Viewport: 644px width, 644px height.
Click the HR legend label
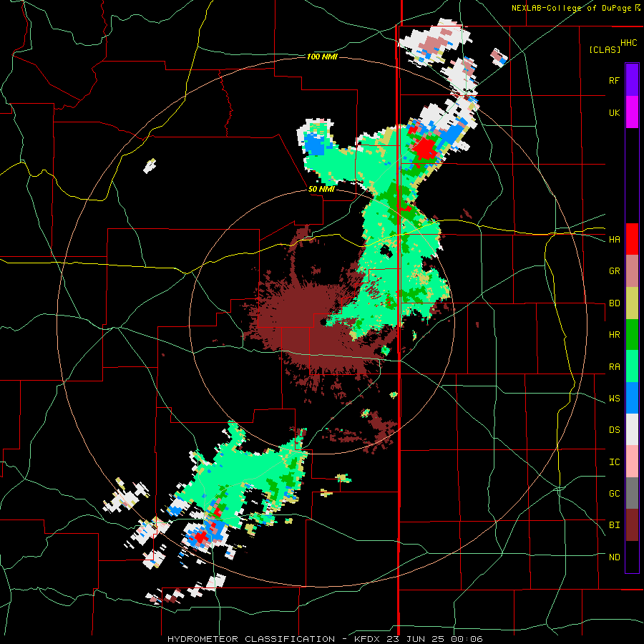[614, 335]
